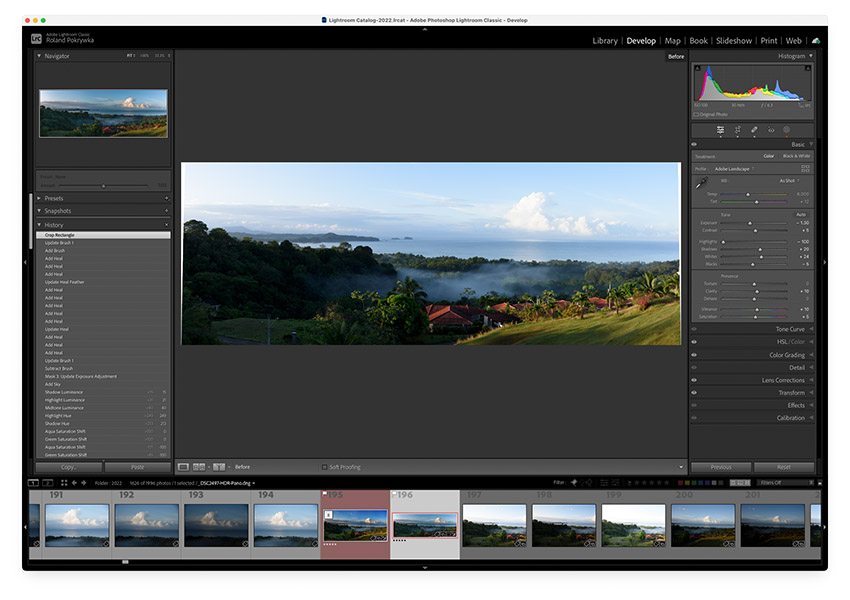Open the Masking tool
This screenshot has width=850, height=600.
click(x=786, y=130)
